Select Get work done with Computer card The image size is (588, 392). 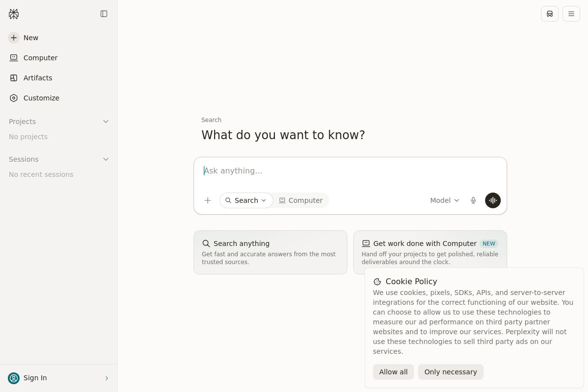430,252
